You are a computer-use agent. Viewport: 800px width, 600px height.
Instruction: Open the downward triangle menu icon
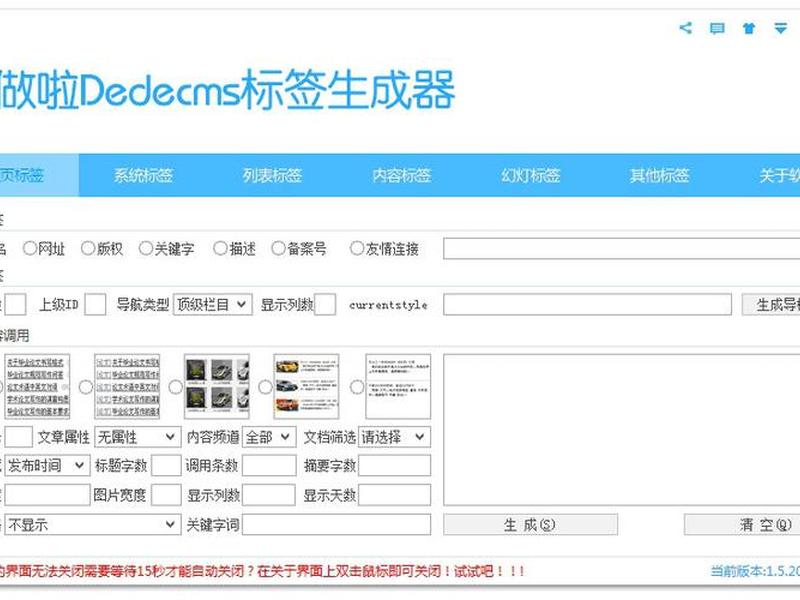(x=781, y=28)
